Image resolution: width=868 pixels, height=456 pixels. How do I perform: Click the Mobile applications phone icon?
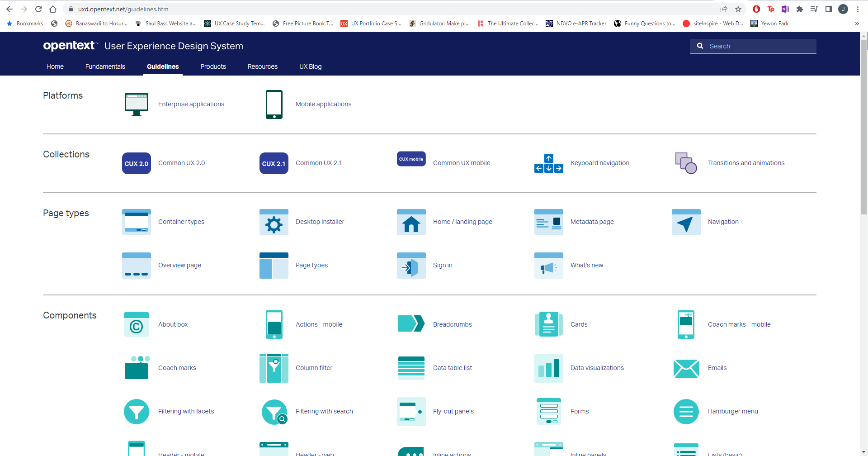pyautogui.click(x=274, y=104)
